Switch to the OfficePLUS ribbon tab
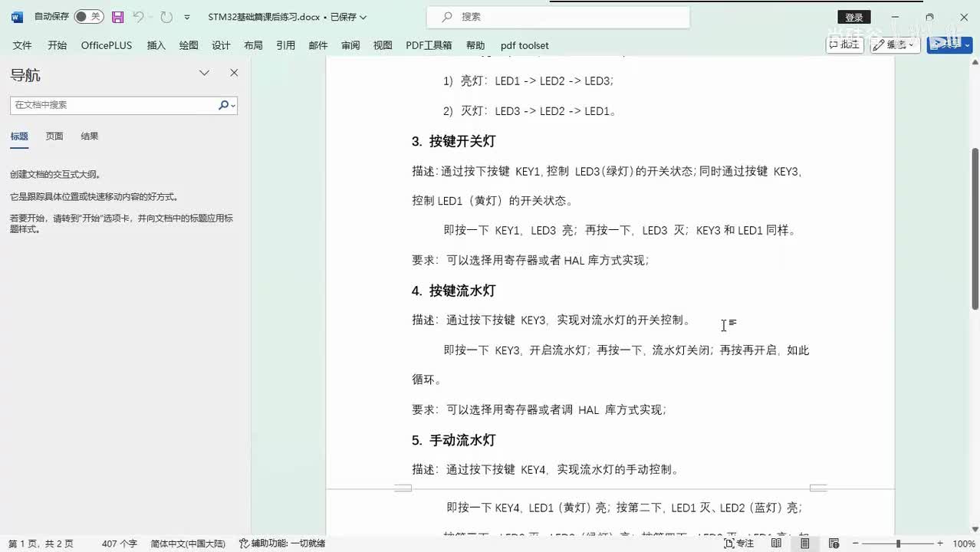980x552 pixels. (107, 45)
